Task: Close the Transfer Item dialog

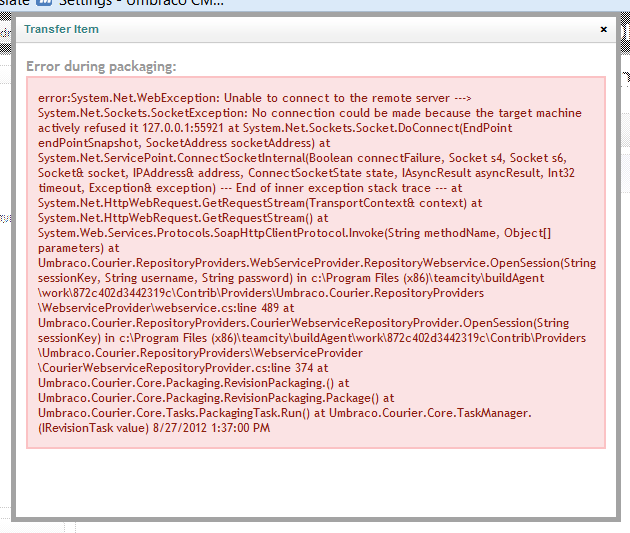Action: pos(603,30)
